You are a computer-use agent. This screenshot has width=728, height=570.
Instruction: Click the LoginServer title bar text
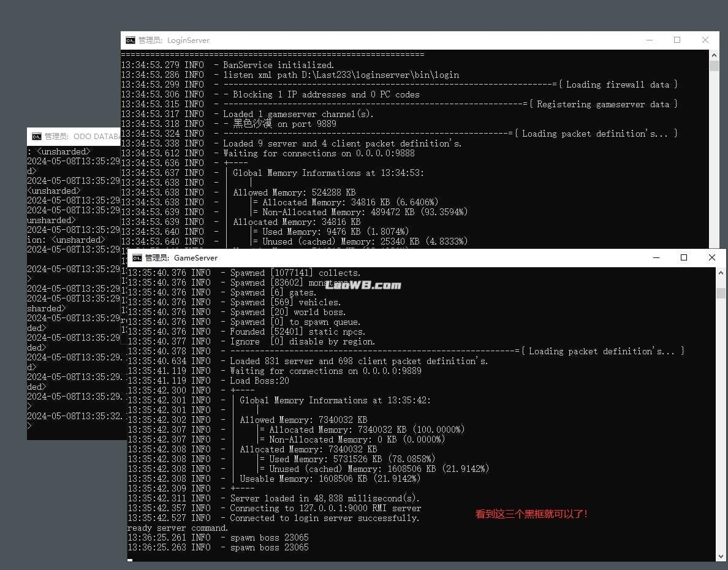[x=174, y=40]
